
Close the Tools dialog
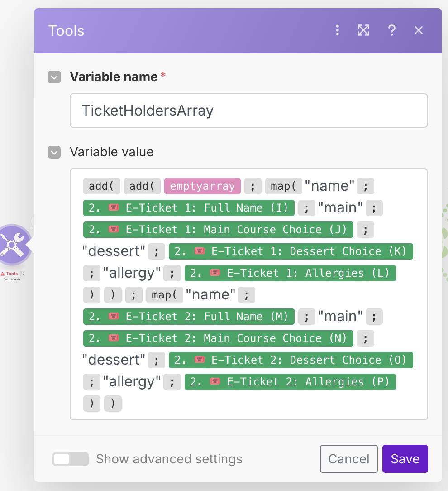tap(419, 30)
